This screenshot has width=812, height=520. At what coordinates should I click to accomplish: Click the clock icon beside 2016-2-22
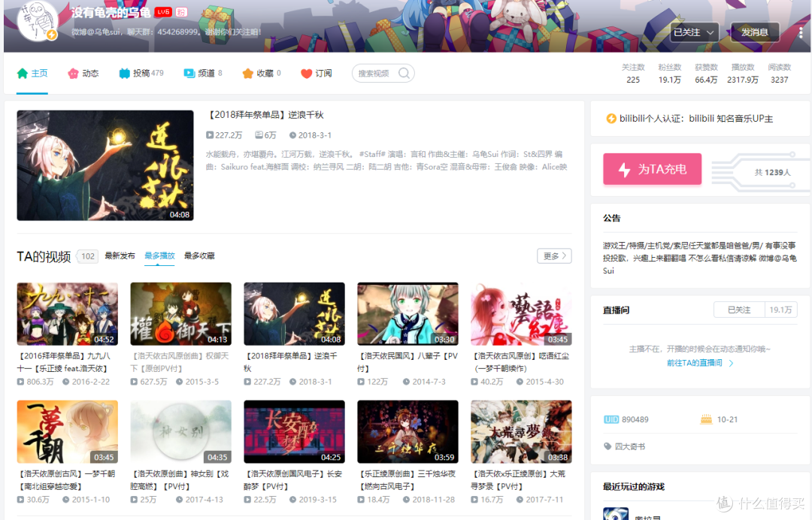click(65, 382)
